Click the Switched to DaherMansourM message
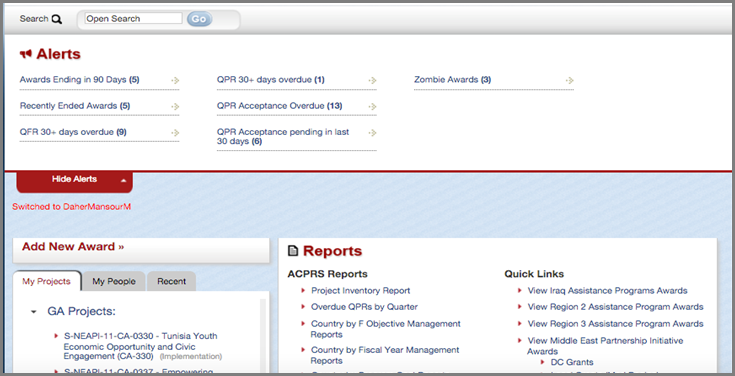This screenshot has height=376, width=735. tap(71, 206)
